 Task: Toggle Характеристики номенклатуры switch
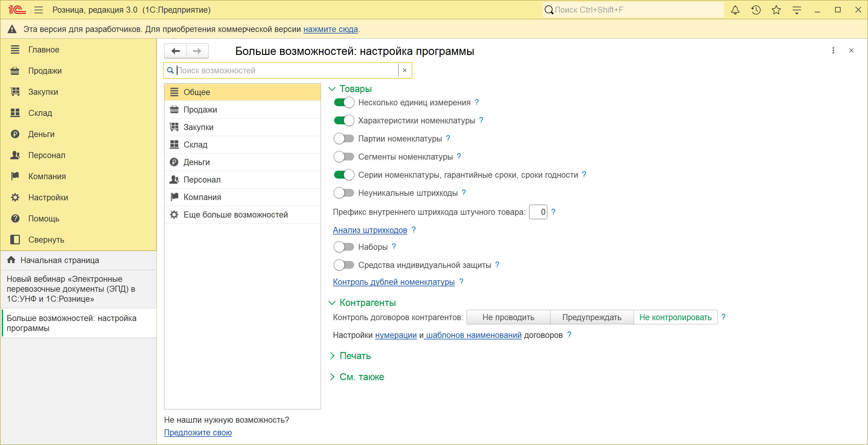click(344, 120)
